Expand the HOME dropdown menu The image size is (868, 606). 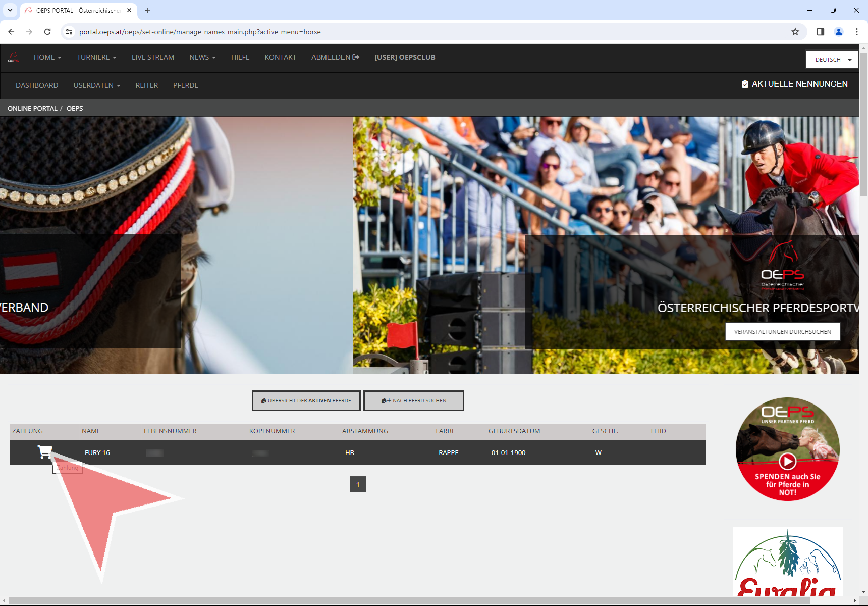pos(47,57)
